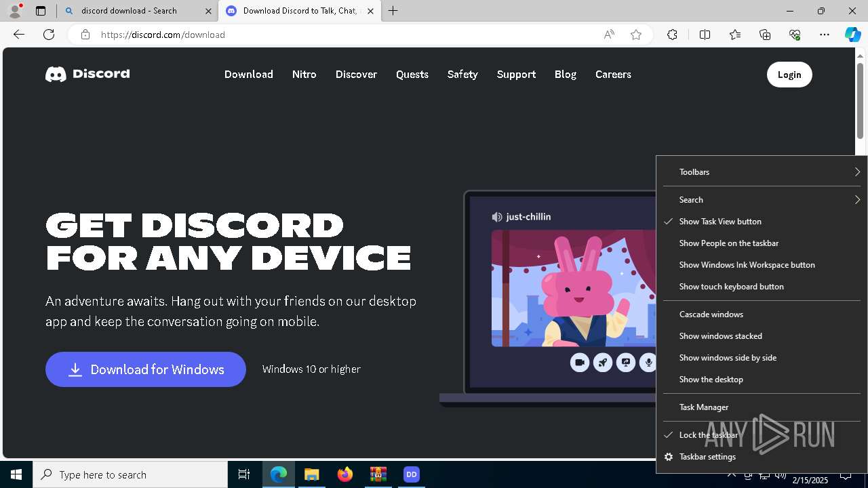
Task: Click the microphone icon in preview
Action: pos(648,363)
